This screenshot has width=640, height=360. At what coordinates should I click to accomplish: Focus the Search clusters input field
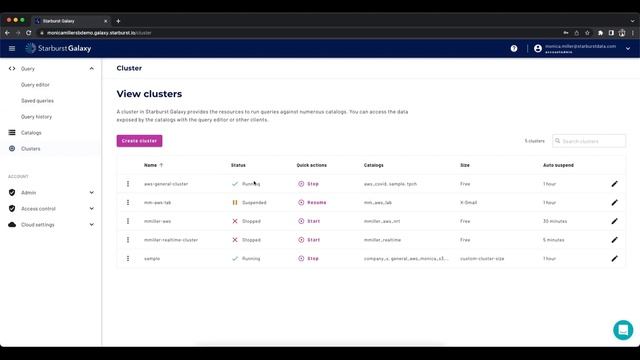click(x=589, y=141)
